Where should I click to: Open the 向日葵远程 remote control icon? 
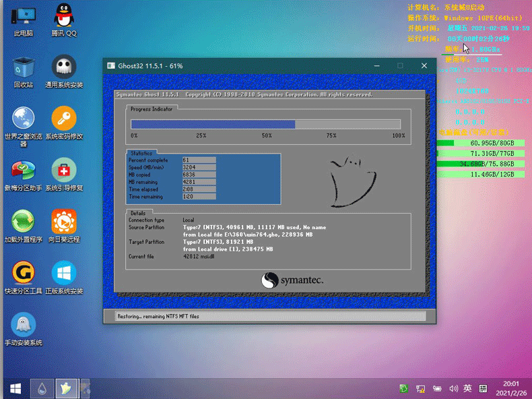[64, 221]
